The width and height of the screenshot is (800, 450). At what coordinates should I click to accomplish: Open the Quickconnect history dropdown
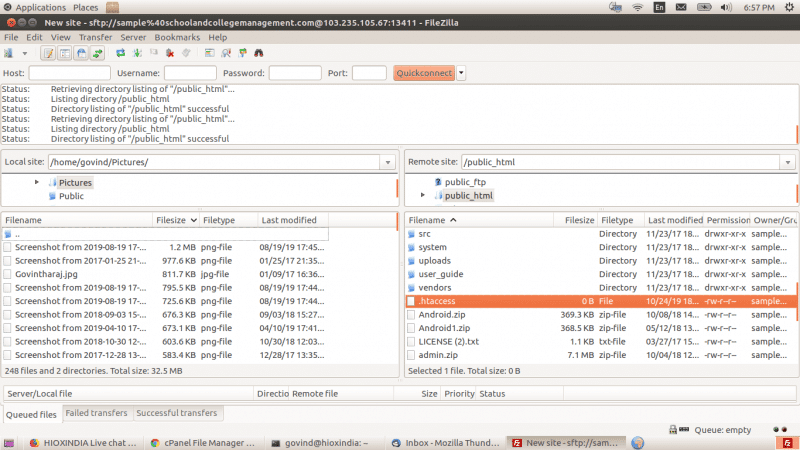click(461, 73)
